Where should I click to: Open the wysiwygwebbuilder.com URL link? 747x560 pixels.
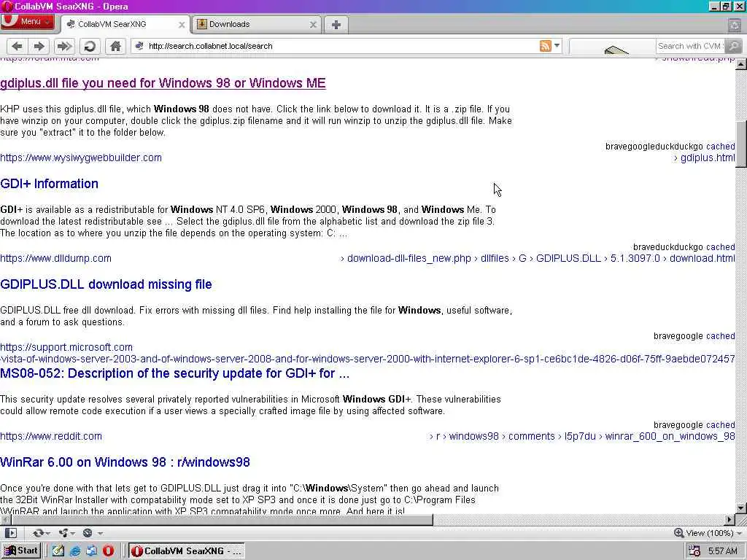[x=81, y=157]
